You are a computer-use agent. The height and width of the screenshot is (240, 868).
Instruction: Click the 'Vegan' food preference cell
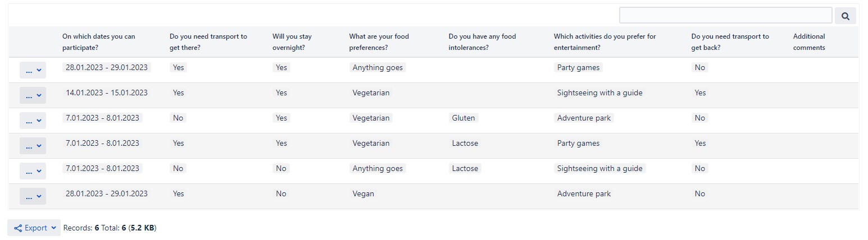pos(363,193)
